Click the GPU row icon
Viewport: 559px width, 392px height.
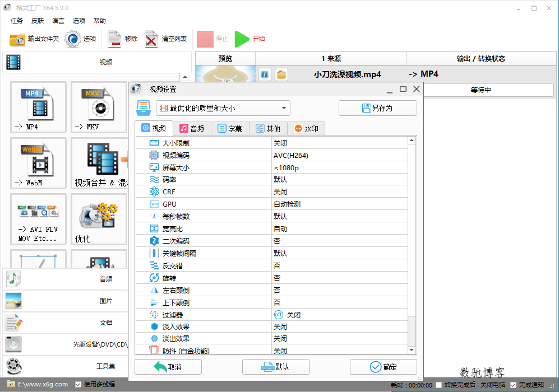tap(154, 204)
